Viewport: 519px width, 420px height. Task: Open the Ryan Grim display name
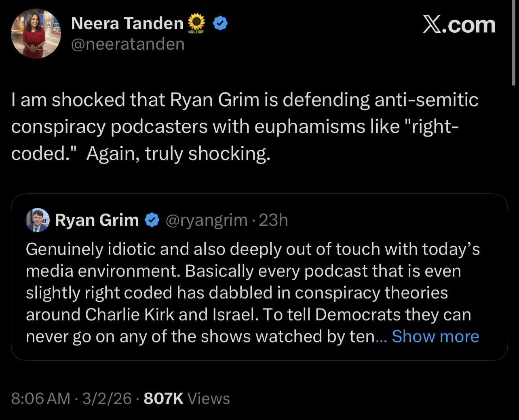pos(97,220)
